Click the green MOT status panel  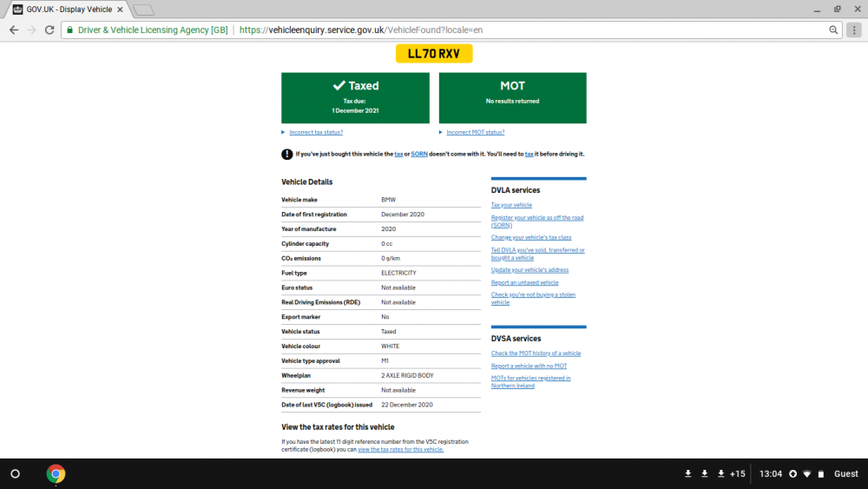click(x=513, y=98)
